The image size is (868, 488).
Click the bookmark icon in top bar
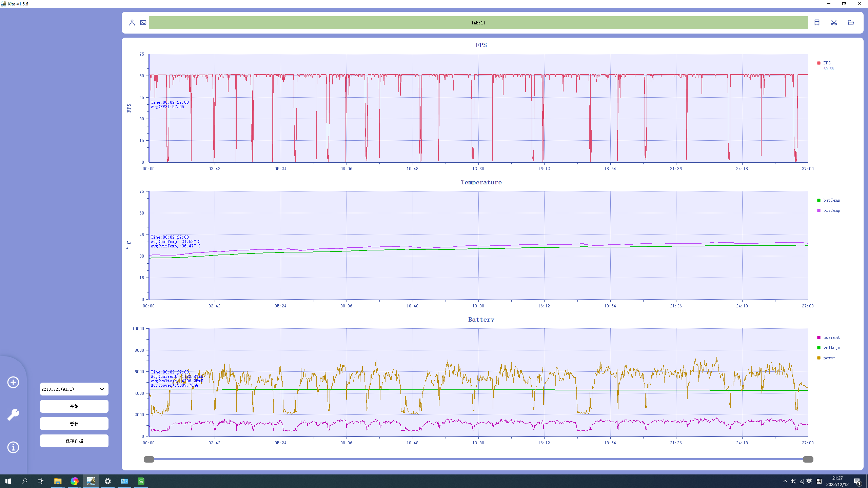point(817,23)
